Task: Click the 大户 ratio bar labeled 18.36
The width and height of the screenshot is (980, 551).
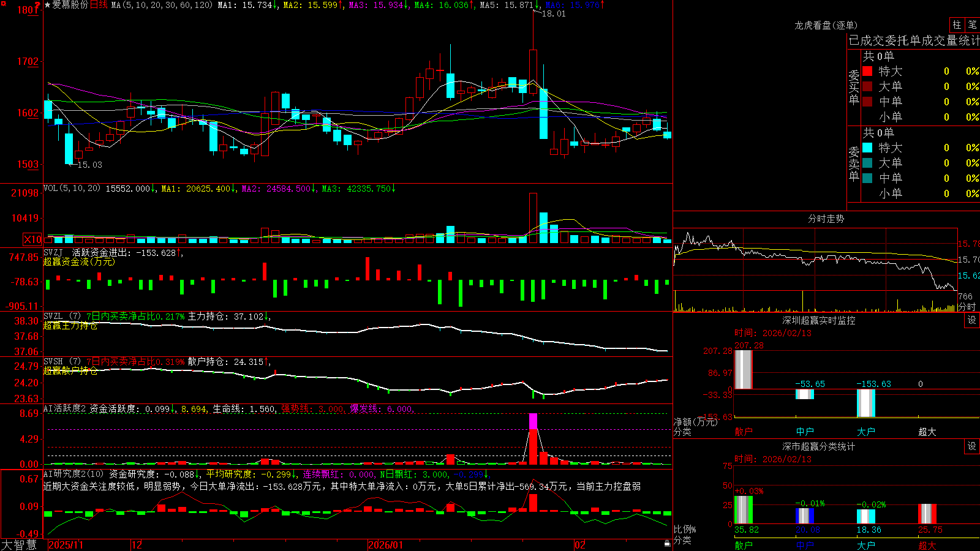Action: tap(866, 517)
